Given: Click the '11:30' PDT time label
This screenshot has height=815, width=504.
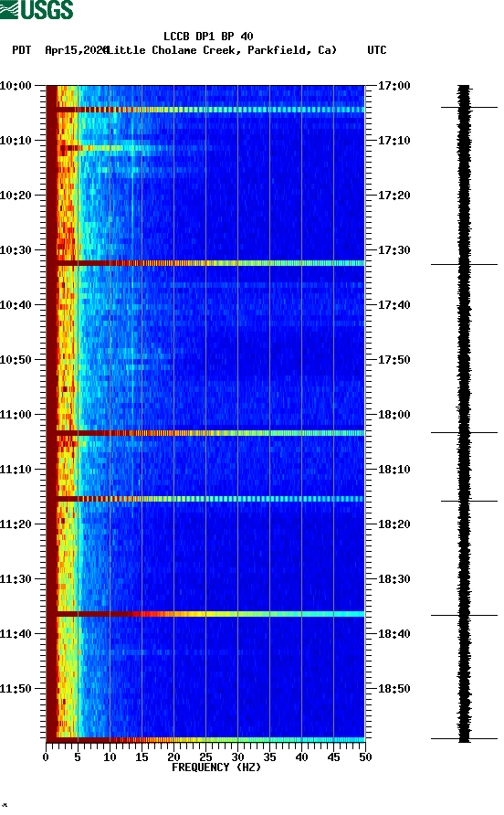Looking at the screenshot, I should [x=16, y=579].
